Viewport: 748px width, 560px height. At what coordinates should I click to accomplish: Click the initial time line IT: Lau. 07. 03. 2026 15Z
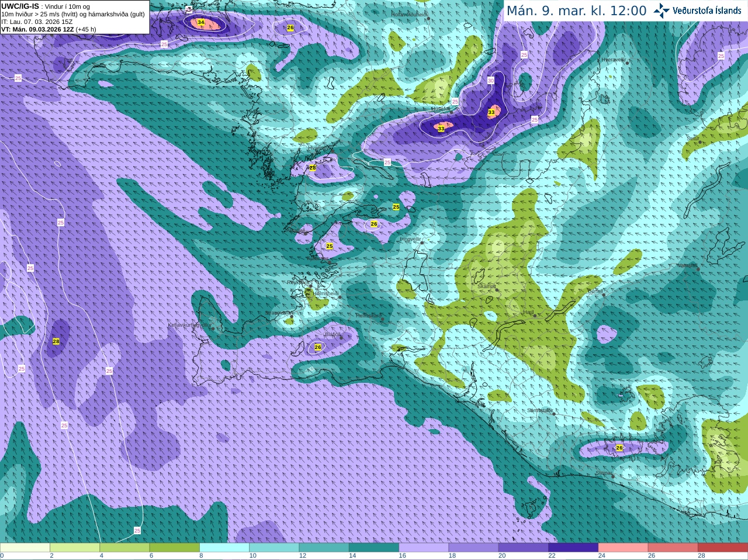coord(37,22)
